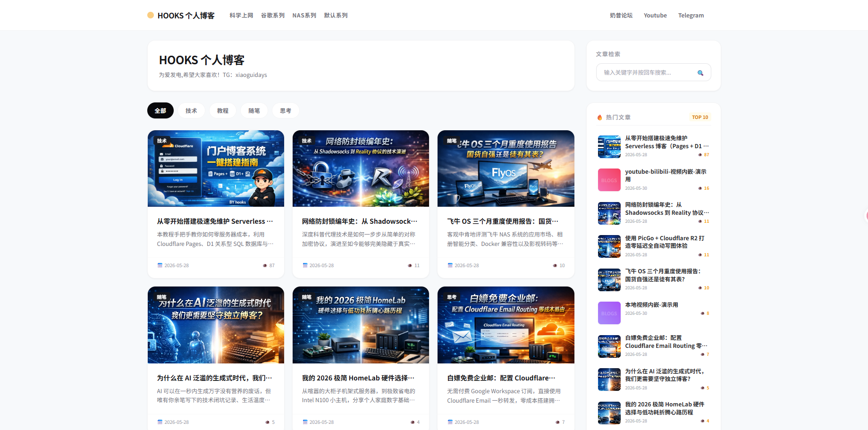Click calendar icon on the Serverless card

coord(160,265)
